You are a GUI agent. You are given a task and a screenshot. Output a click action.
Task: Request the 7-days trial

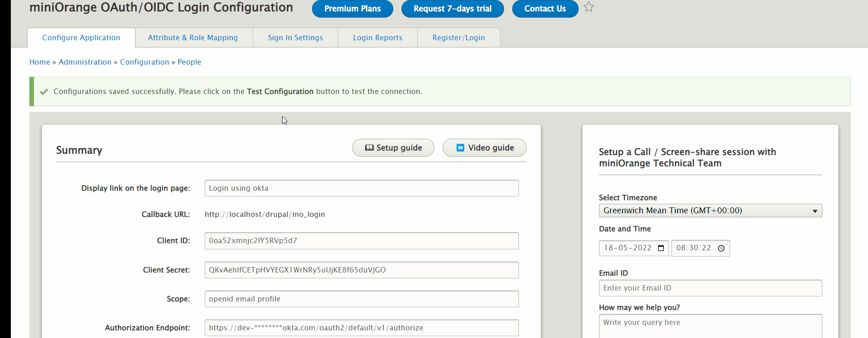click(452, 9)
